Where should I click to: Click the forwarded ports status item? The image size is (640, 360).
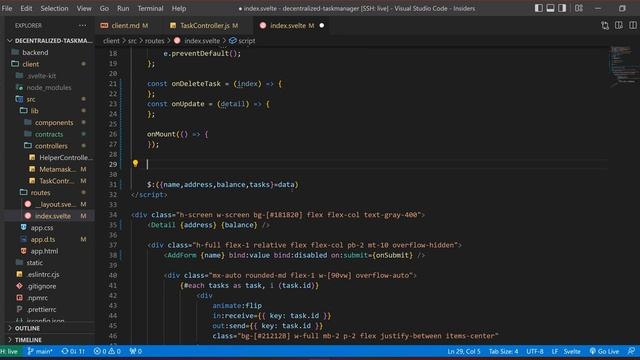[x=136, y=351]
